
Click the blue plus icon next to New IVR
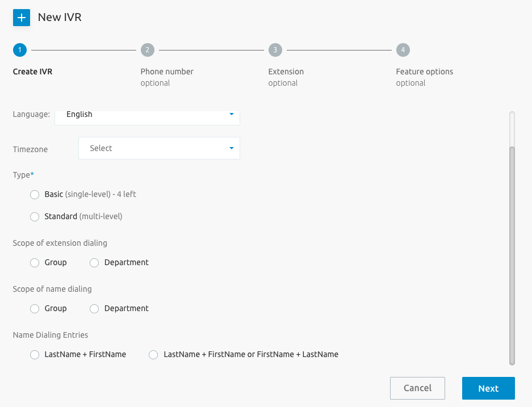coord(22,18)
